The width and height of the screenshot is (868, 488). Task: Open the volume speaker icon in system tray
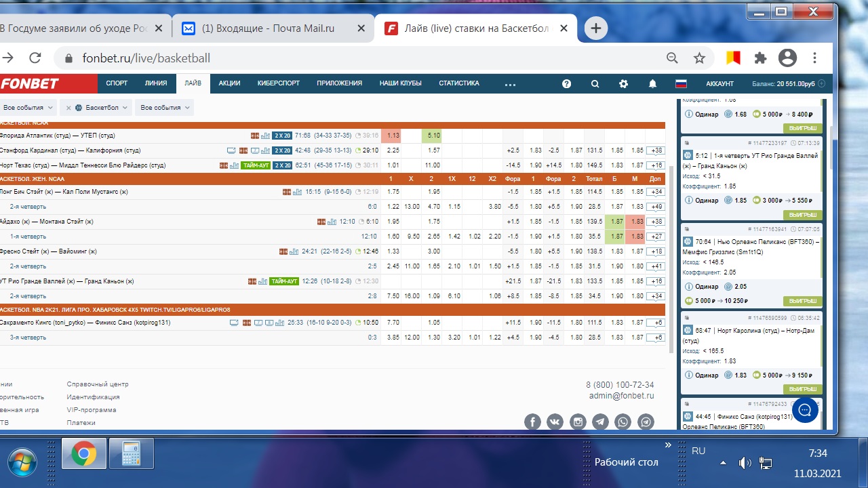click(x=744, y=463)
